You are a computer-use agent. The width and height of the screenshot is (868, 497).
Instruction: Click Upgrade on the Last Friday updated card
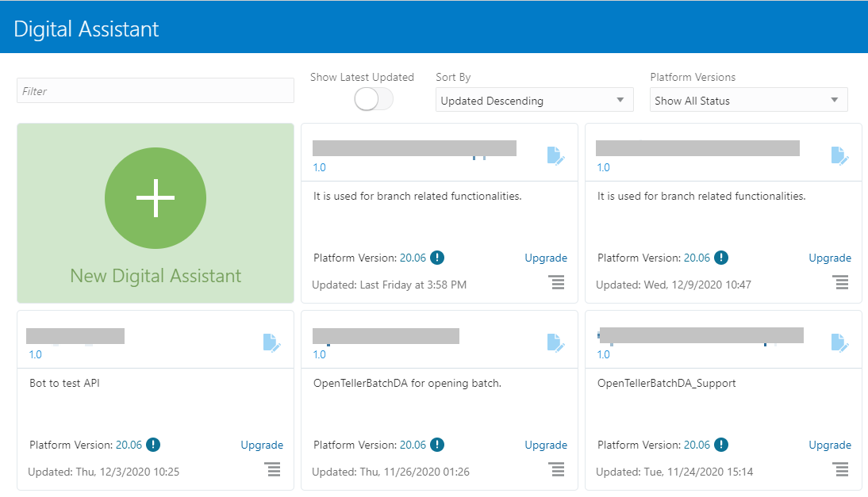click(x=546, y=258)
